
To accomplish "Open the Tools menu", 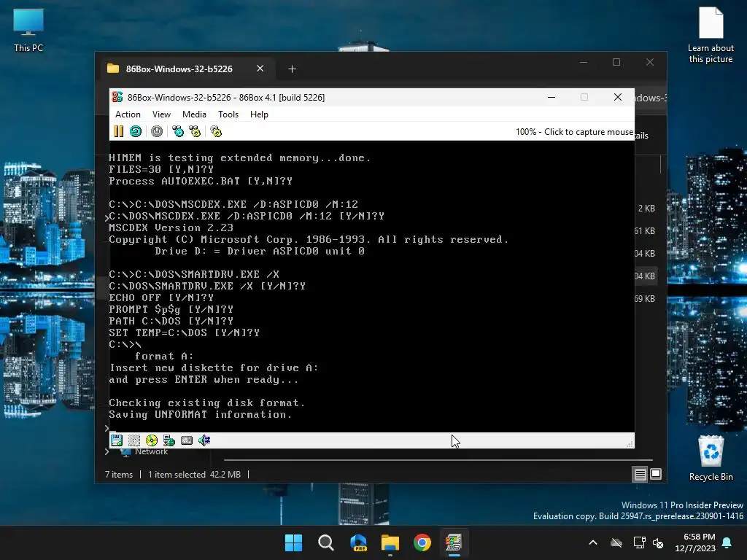I will [228, 114].
